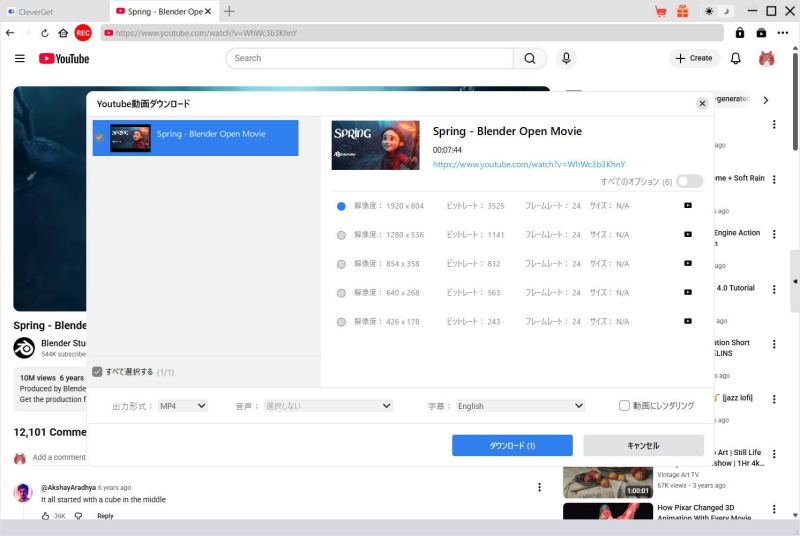Click the Add a comment field
This screenshot has height=536, width=800.
[x=59, y=457]
